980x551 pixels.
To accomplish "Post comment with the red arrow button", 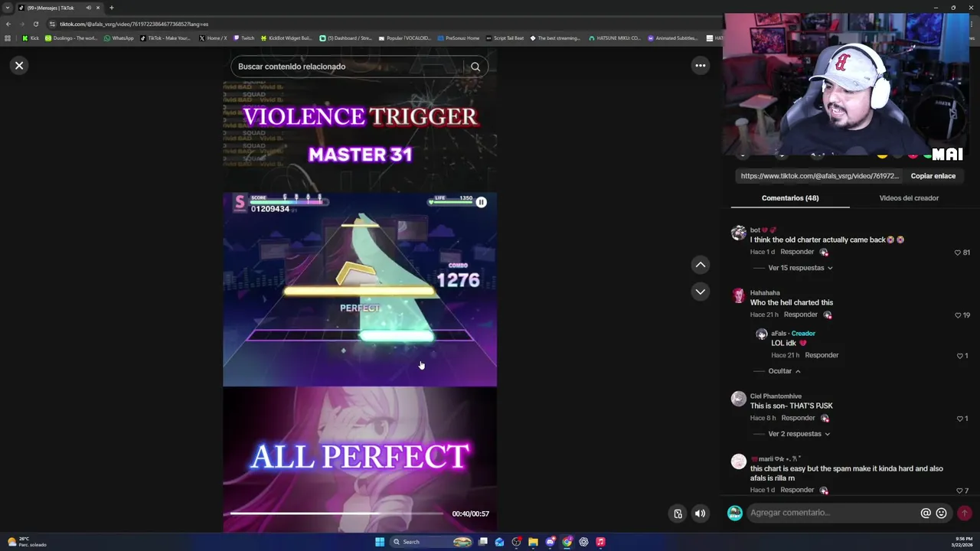I will pos(965,513).
